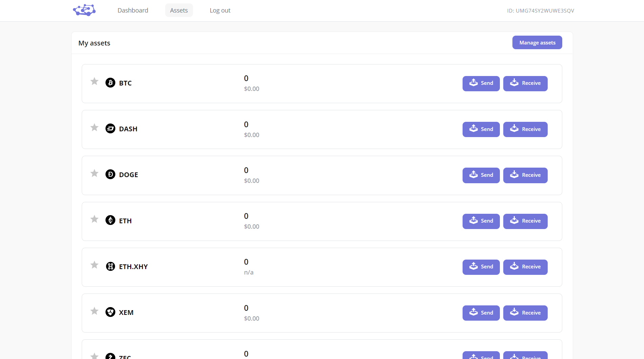Toggle the DASH favorite star
The image size is (644, 359).
pos(94,127)
